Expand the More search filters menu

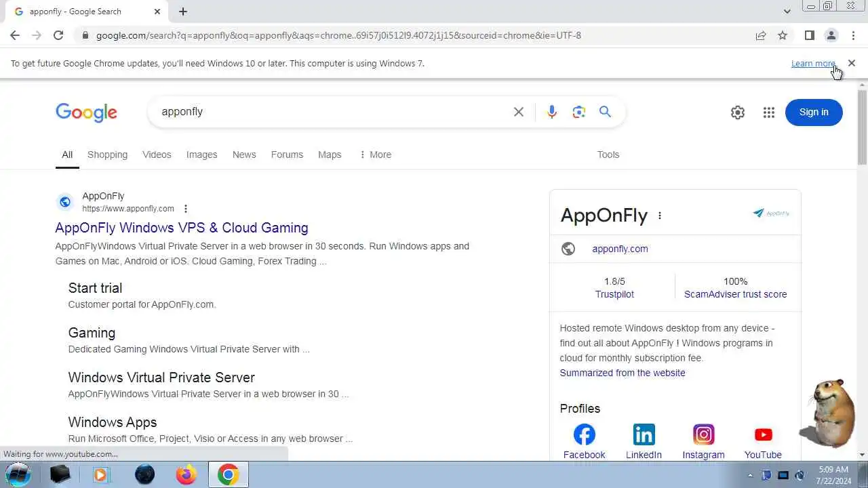pyautogui.click(x=375, y=155)
